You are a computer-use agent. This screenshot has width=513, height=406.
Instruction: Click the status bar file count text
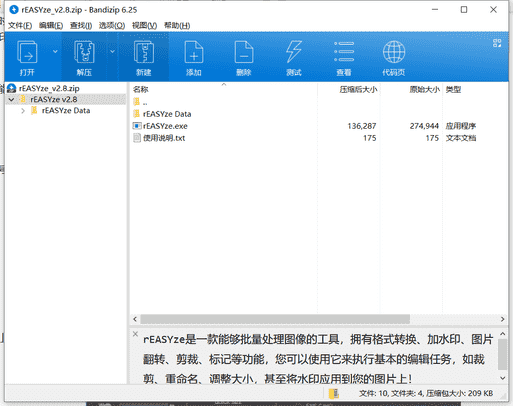click(x=426, y=394)
